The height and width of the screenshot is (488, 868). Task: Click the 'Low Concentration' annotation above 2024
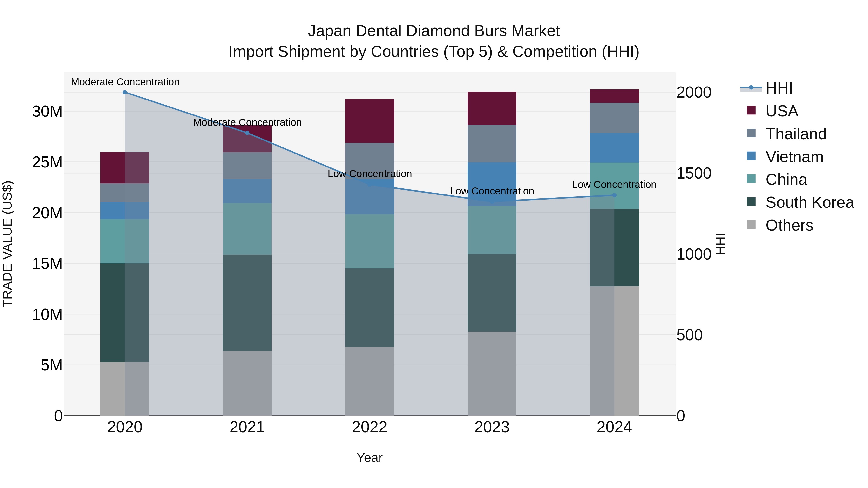tap(614, 185)
